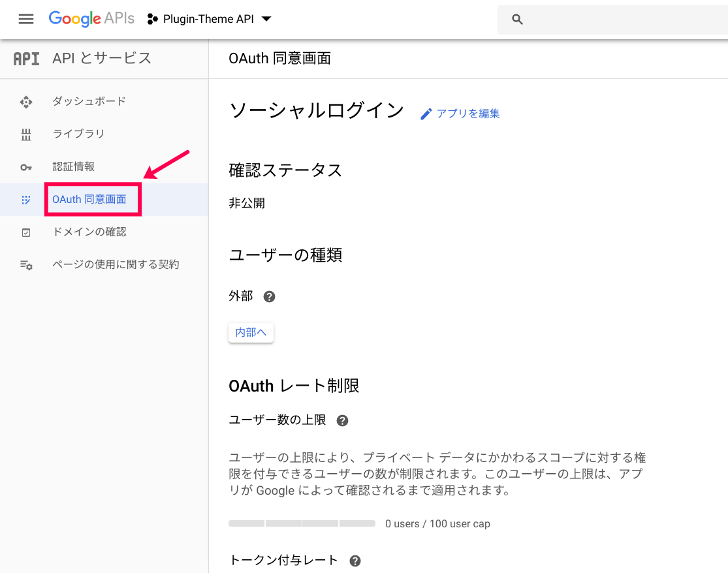Go to 認証情報 in the sidebar
The width and height of the screenshot is (728, 573).
[x=73, y=166]
